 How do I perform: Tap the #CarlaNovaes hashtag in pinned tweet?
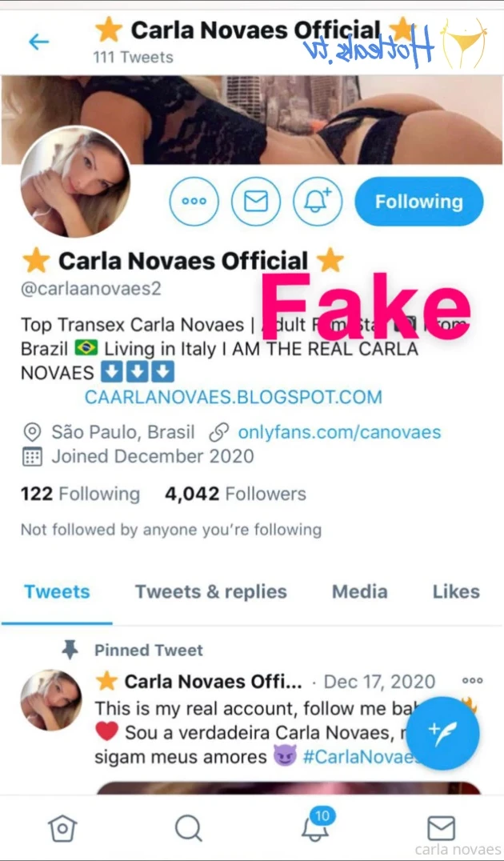point(361,758)
